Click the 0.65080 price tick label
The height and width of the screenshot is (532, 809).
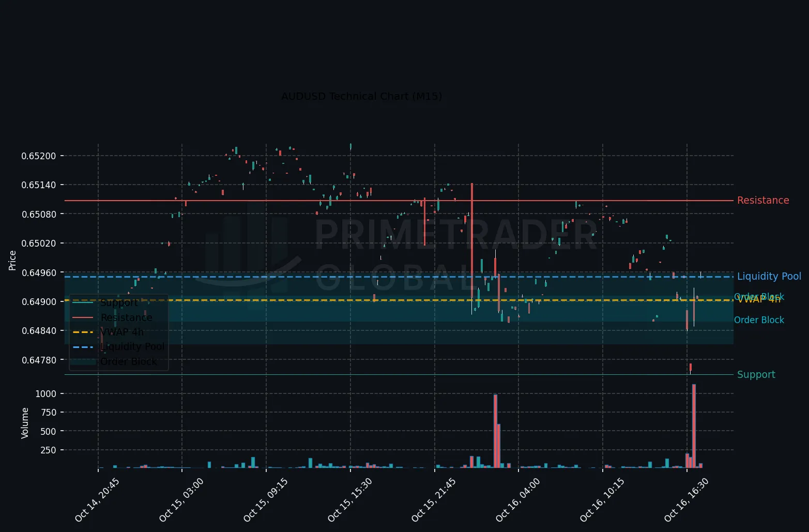pyautogui.click(x=39, y=214)
